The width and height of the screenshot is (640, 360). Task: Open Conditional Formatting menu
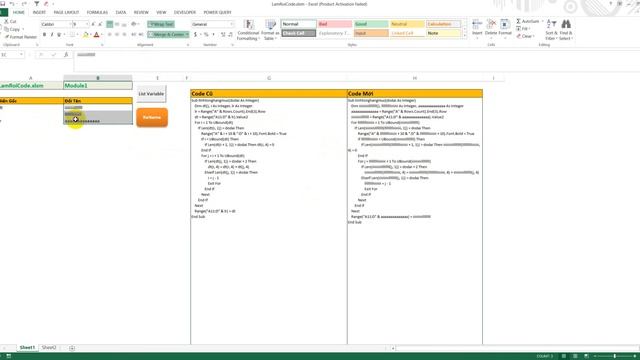pyautogui.click(x=248, y=30)
